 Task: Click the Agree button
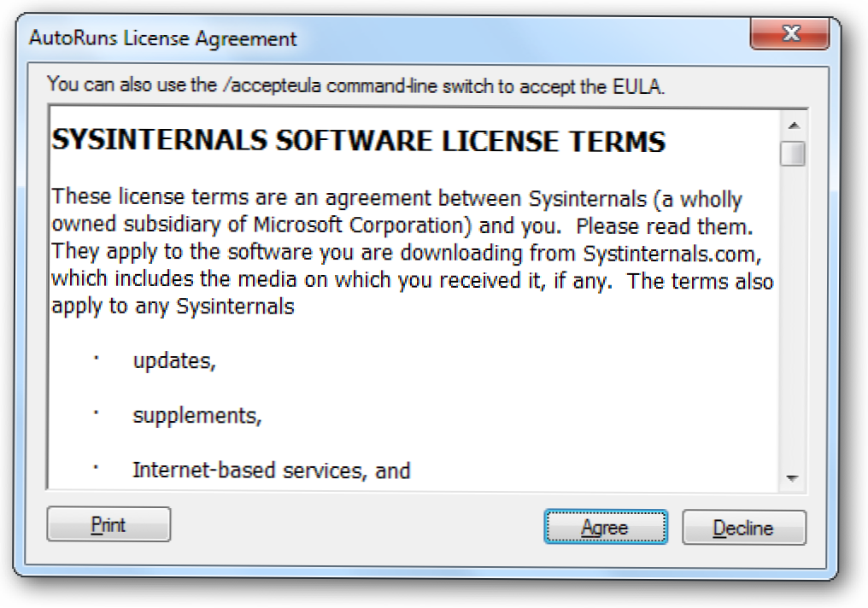coord(605,527)
